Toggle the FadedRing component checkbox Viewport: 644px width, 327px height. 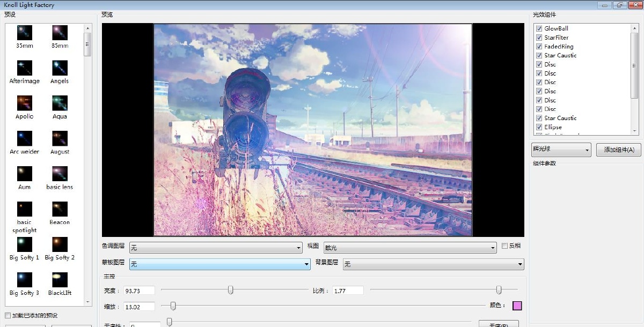539,47
